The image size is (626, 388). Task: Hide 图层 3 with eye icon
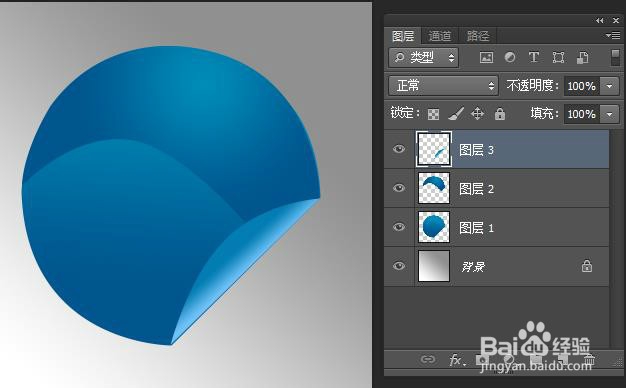coord(398,149)
